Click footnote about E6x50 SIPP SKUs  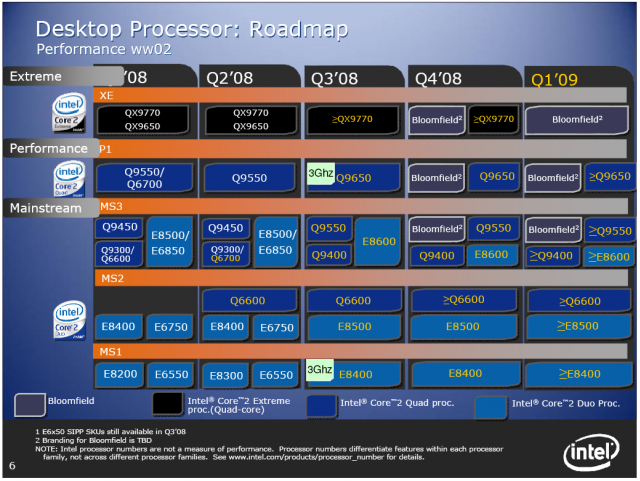(110, 431)
